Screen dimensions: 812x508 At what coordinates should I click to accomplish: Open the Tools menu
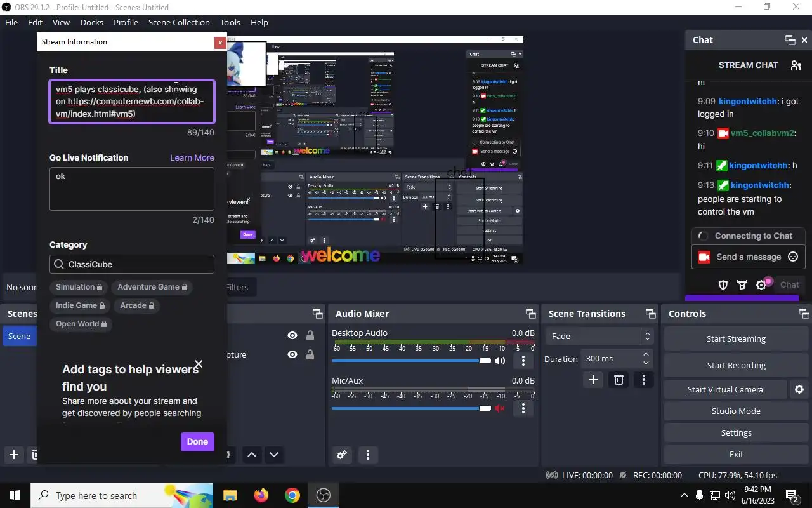(230, 22)
